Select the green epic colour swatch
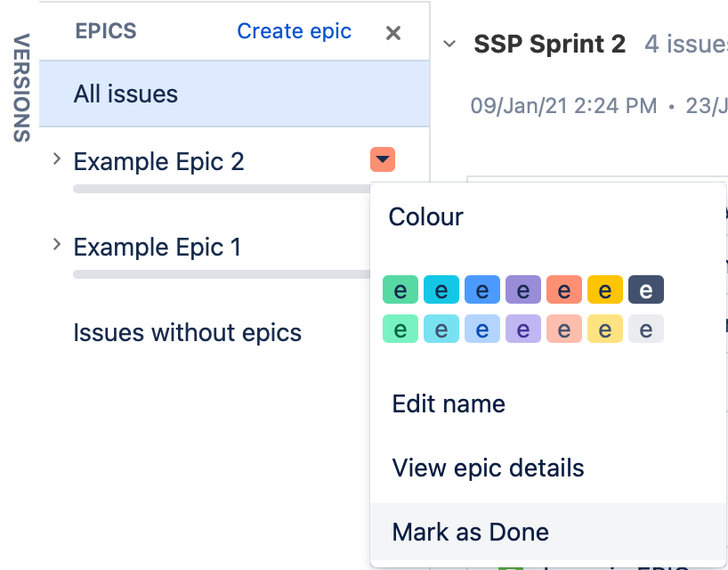 tap(400, 289)
